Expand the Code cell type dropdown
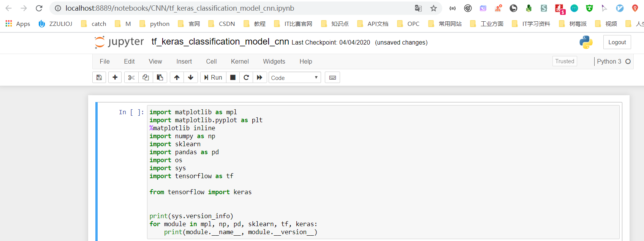Screen dimensions: 644x241 [295, 78]
